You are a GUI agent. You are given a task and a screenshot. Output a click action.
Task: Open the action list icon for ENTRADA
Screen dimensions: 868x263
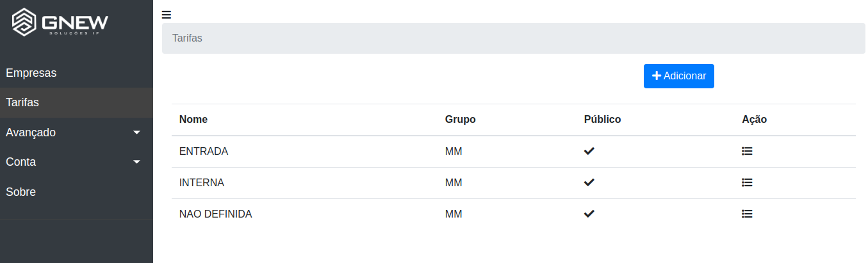tap(747, 151)
